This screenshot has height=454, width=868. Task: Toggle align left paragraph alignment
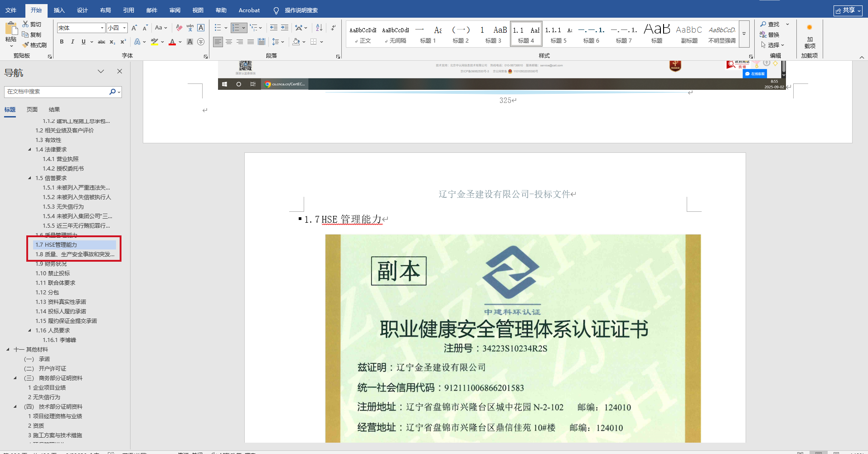click(x=218, y=42)
